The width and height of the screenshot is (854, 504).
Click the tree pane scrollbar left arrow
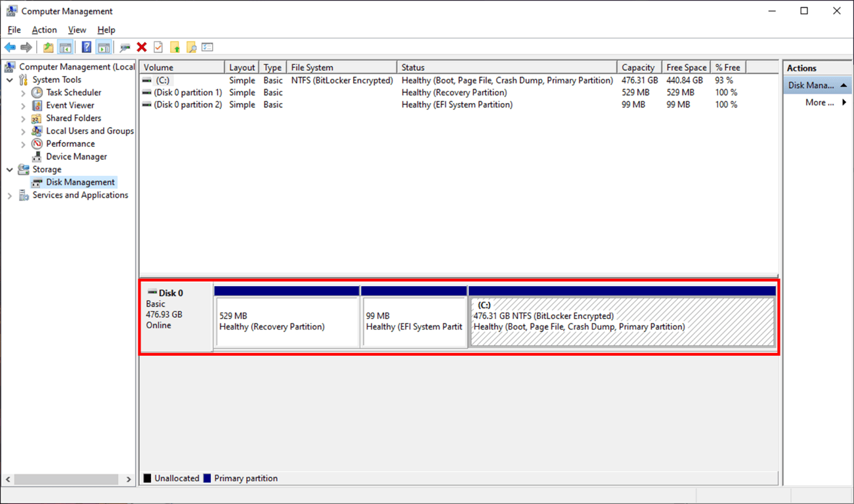point(9,480)
